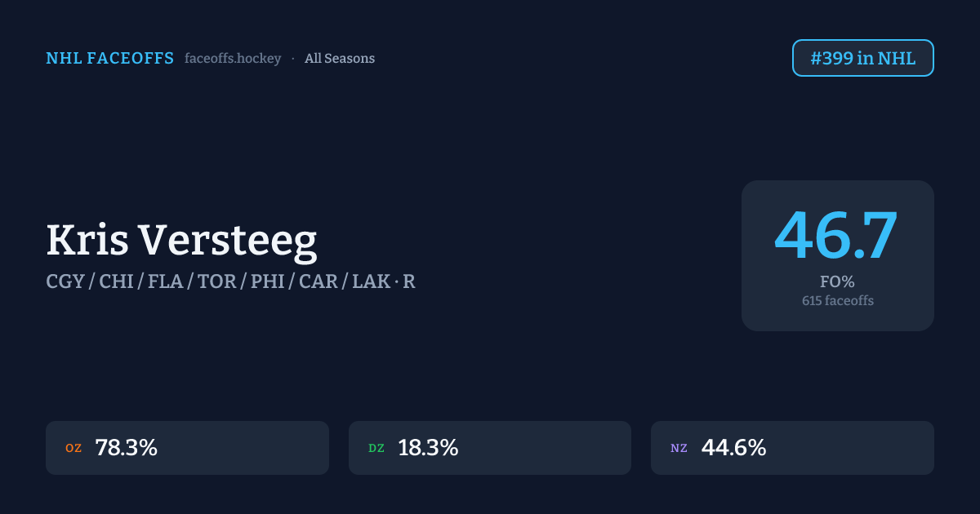
Task: Open the faceoffs.hockey link
Action: tap(233, 59)
